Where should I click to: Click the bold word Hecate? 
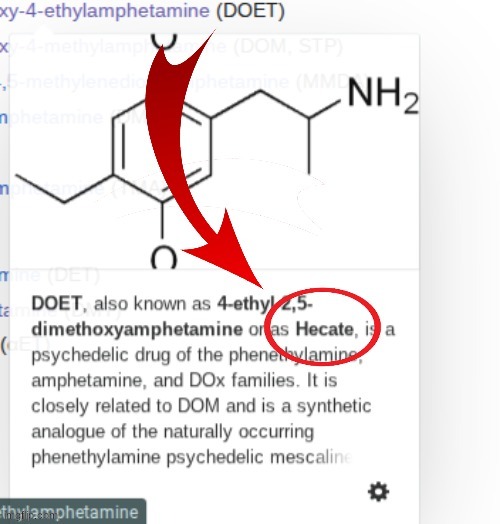[x=325, y=329]
